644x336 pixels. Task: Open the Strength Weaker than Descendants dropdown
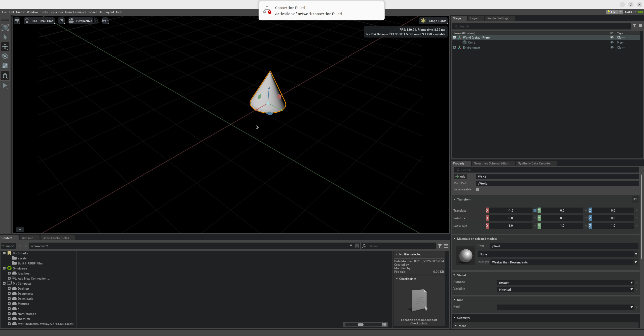[x=564, y=262]
